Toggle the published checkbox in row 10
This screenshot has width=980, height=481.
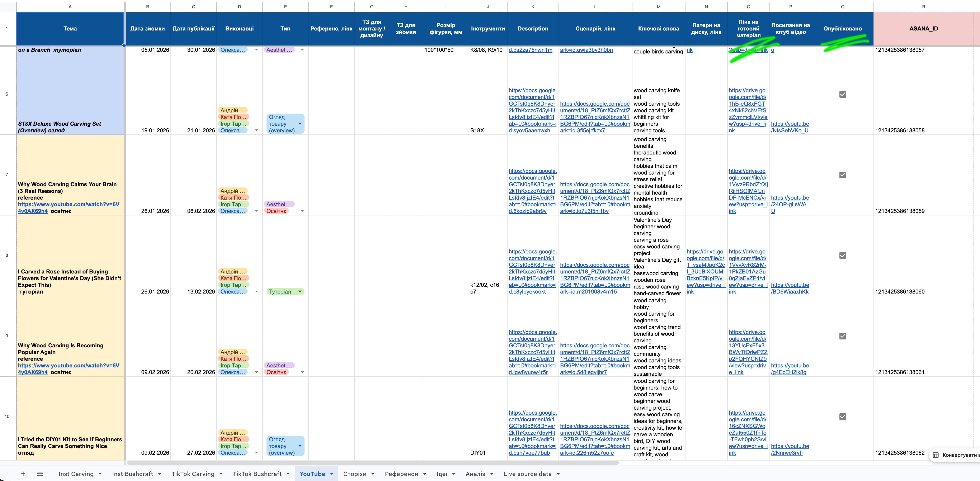(x=843, y=417)
